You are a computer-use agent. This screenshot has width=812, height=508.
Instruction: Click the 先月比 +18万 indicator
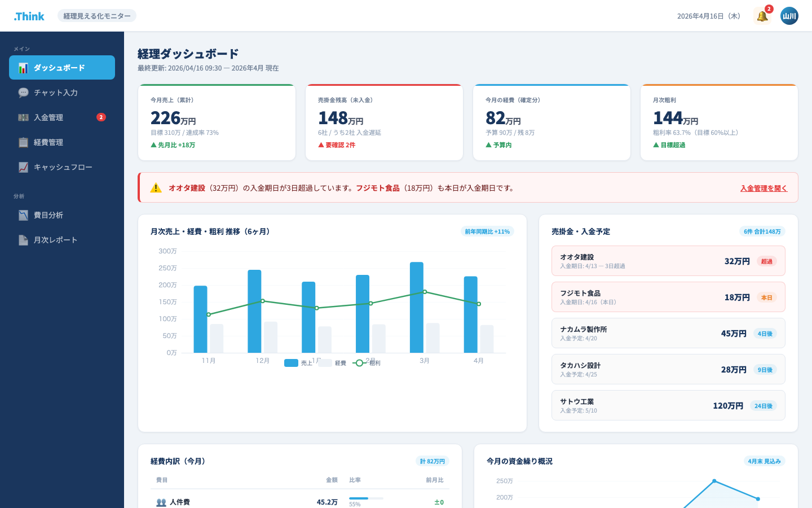pyautogui.click(x=173, y=145)
